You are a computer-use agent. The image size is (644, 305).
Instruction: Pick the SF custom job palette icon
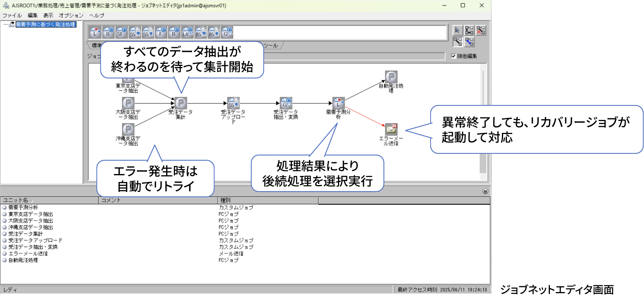122,32
